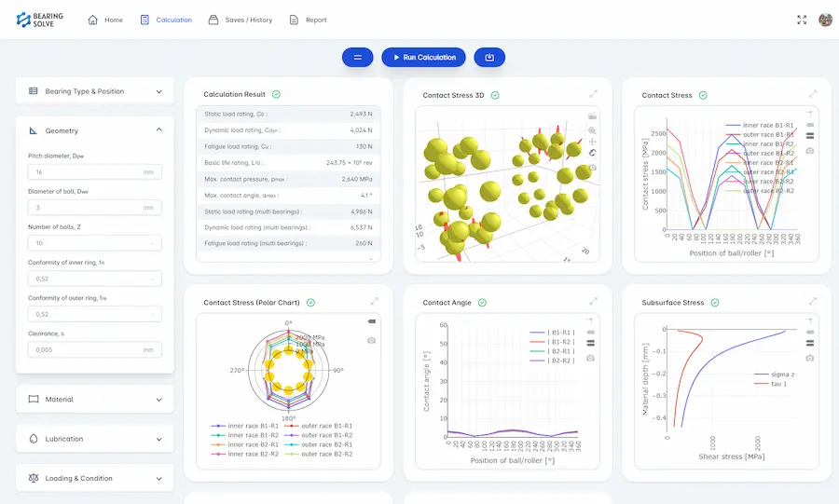Select zoom tool in Contact Stress 3D
The width and height of the screenshot is (839, 504).
592,130
